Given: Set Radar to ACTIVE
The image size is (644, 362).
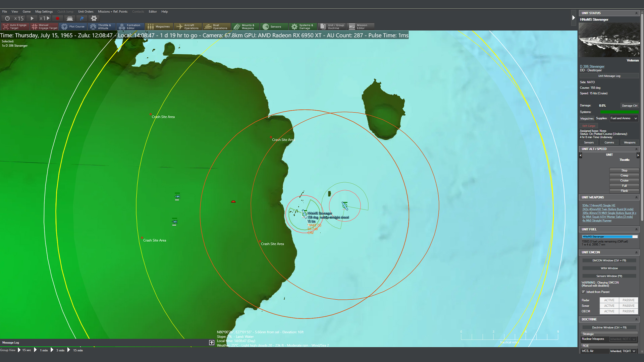Looking at the screenshot, I should pyautogui.click(x=609, y=300).
